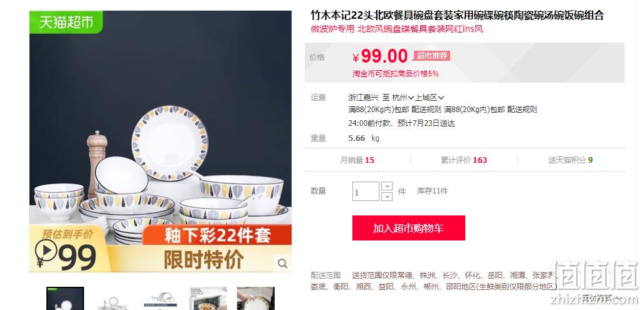The height and width of the screenshot is (310, 644).
Task: Select the first dark product thumbnail
Action: [x=65, y=299]
